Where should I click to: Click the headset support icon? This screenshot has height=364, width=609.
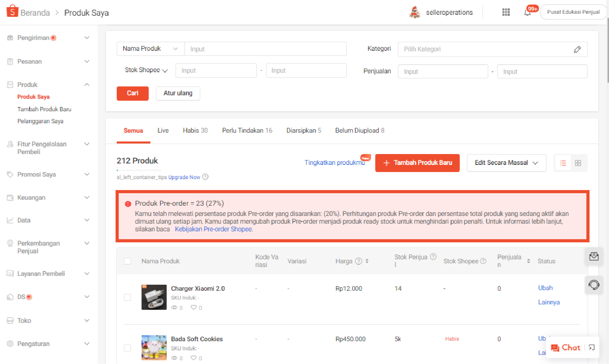coord(594,285)
